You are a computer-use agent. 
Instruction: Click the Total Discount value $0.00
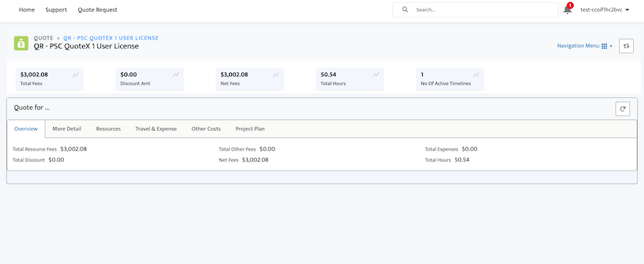[56, 159]
